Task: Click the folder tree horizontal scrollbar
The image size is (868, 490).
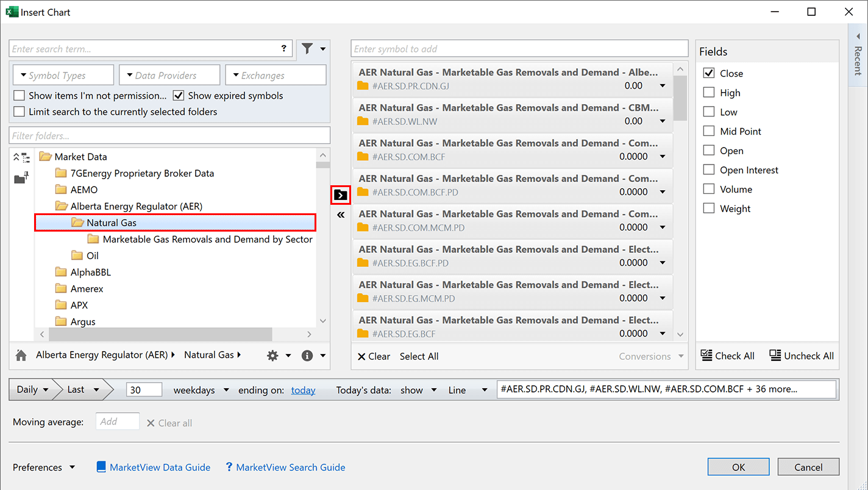Action: pyautogui.click(x=160, y=334)
